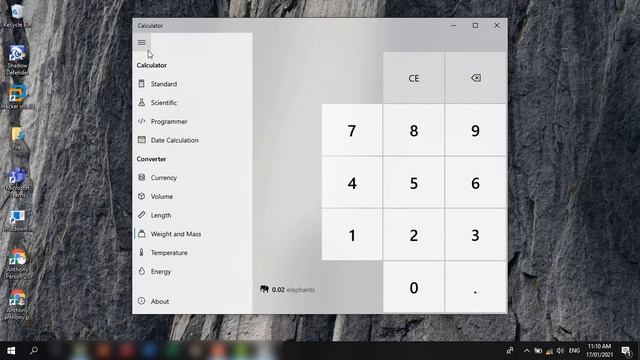The width and height of the screenshot is (640, 360).
Task: Open Microsoft Teams desktop shortcut
Action: click(x=17, y=183)
